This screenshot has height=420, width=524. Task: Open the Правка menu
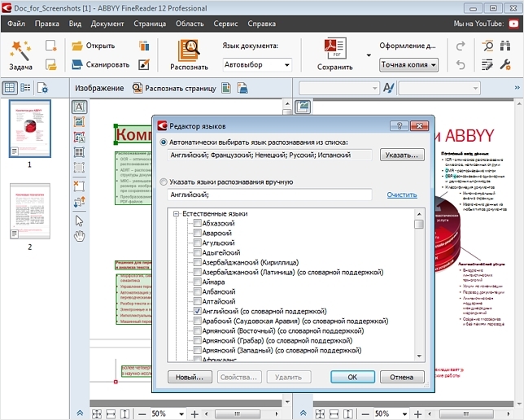tap(47, 24)
